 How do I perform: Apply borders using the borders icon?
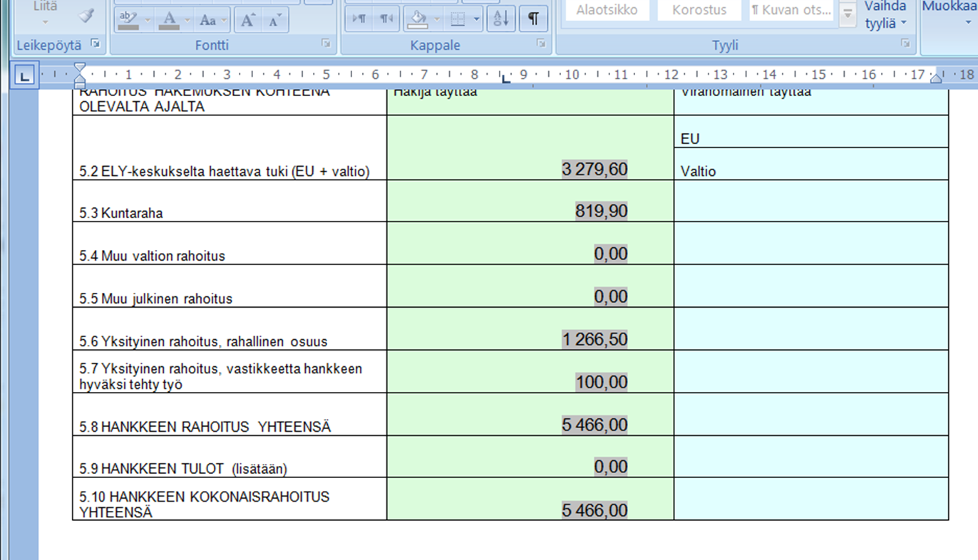point(458,19)
